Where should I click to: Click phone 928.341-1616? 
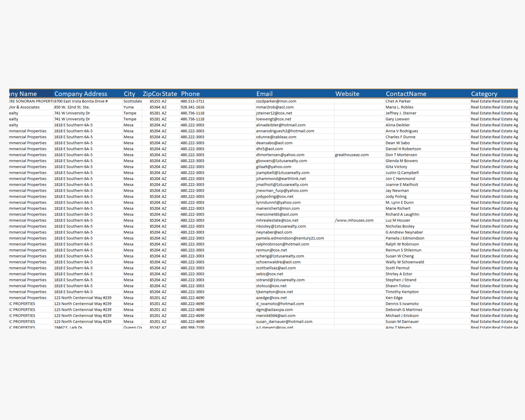coord(192,107)
